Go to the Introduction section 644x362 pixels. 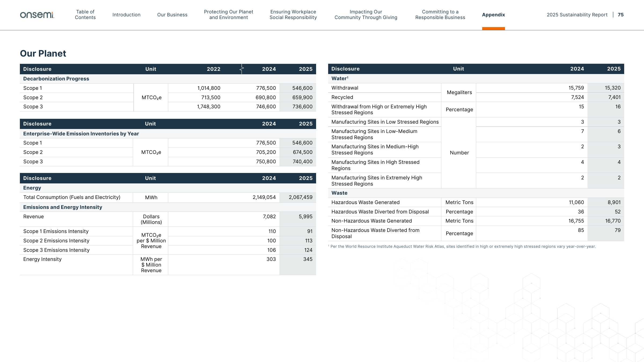[x=126, y=15]
